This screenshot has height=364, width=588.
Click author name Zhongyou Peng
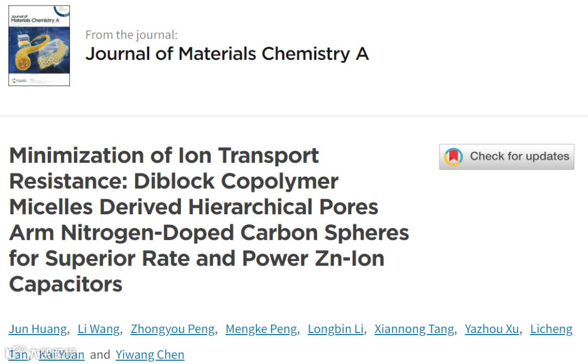173,329
